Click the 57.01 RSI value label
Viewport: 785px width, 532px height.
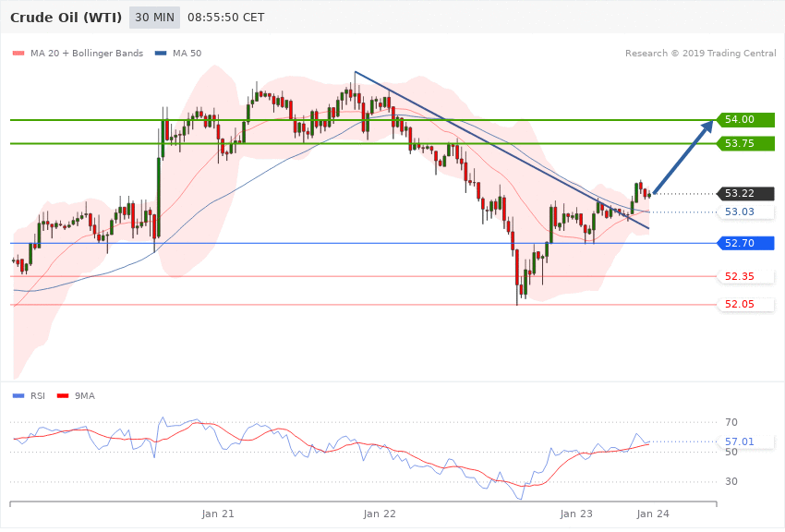click(x=745, y=441)
